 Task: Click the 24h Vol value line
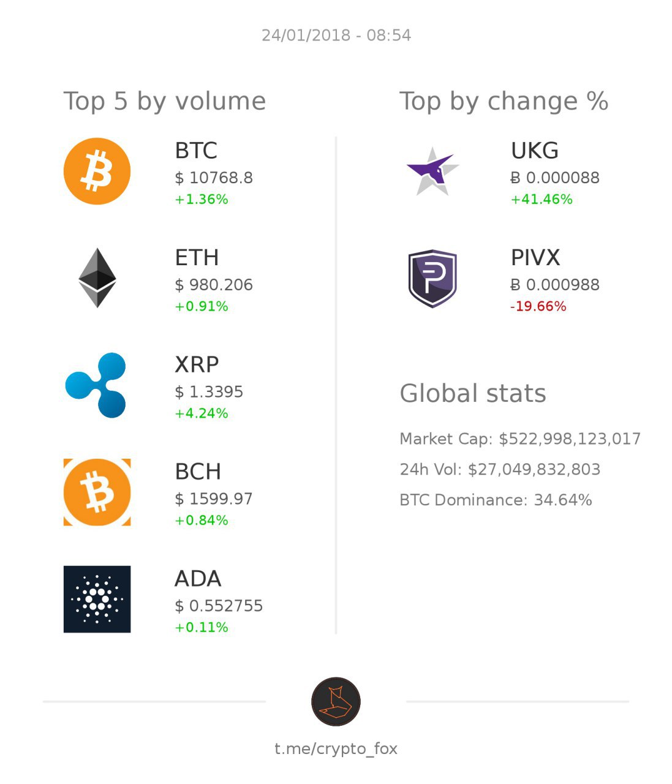(500, 469)
